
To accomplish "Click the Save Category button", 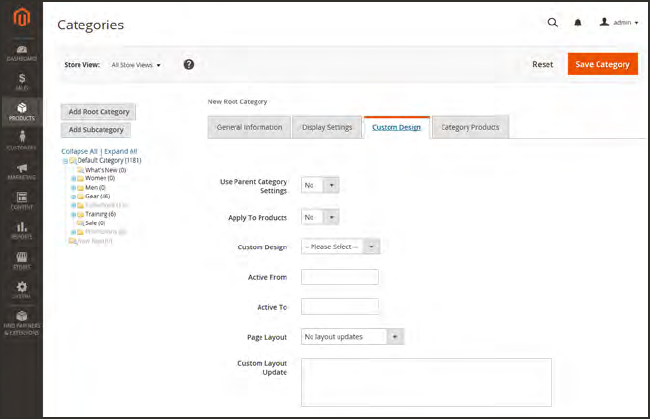I will 602,64.
